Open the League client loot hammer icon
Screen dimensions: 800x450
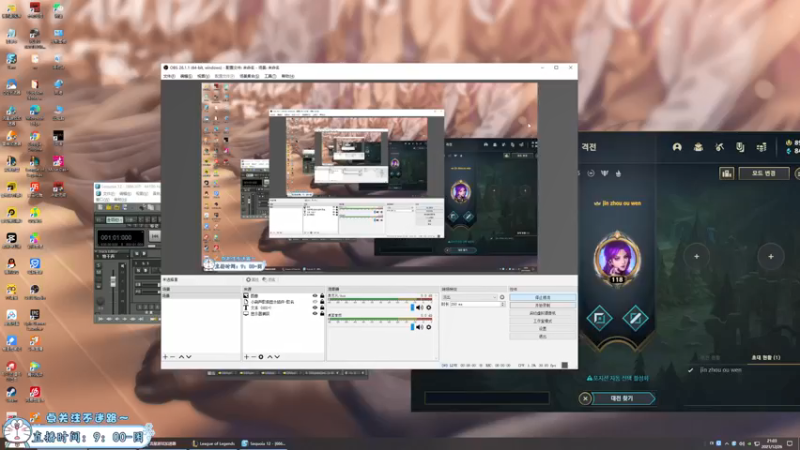coord(719,147)
